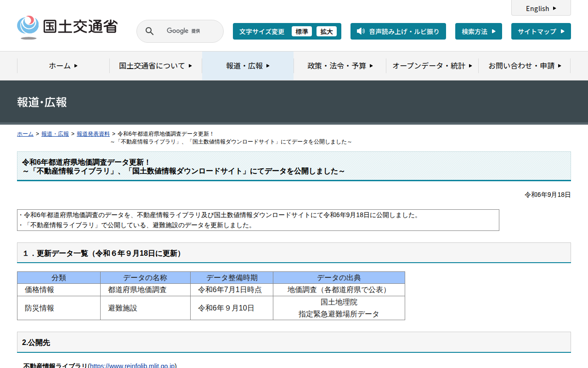Open the サイトマップ page
This screenshot has height=368, width=588.
coord(541,31)
